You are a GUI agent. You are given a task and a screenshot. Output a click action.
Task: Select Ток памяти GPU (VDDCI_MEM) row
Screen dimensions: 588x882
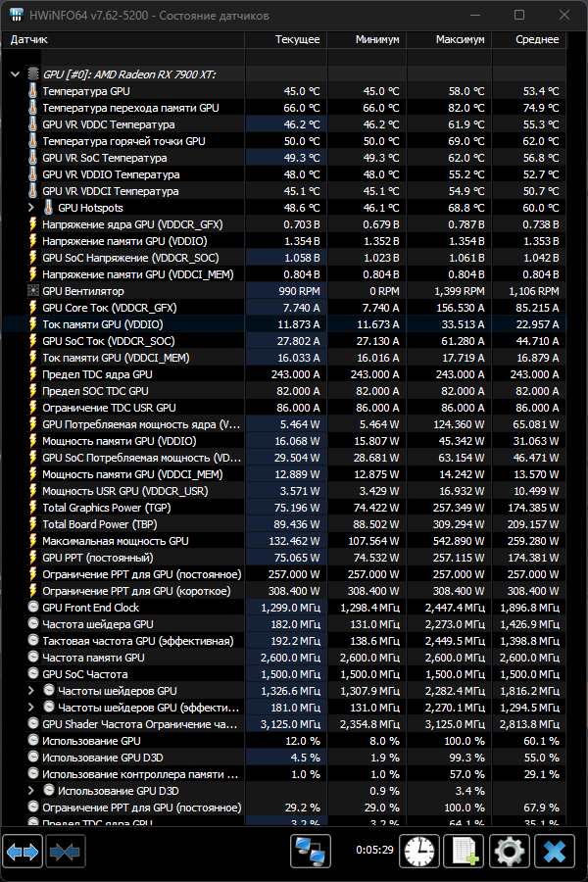point(284,357)
